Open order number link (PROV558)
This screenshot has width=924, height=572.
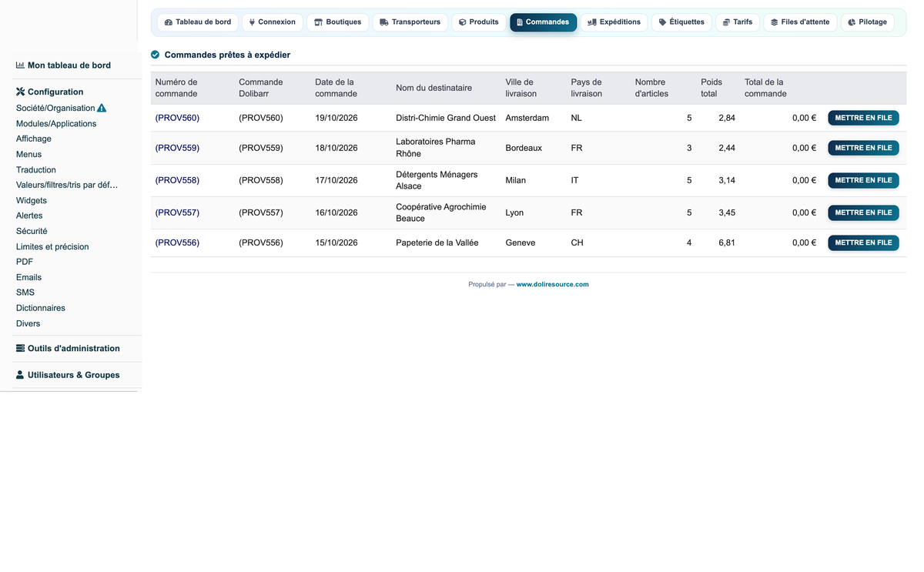177,180
